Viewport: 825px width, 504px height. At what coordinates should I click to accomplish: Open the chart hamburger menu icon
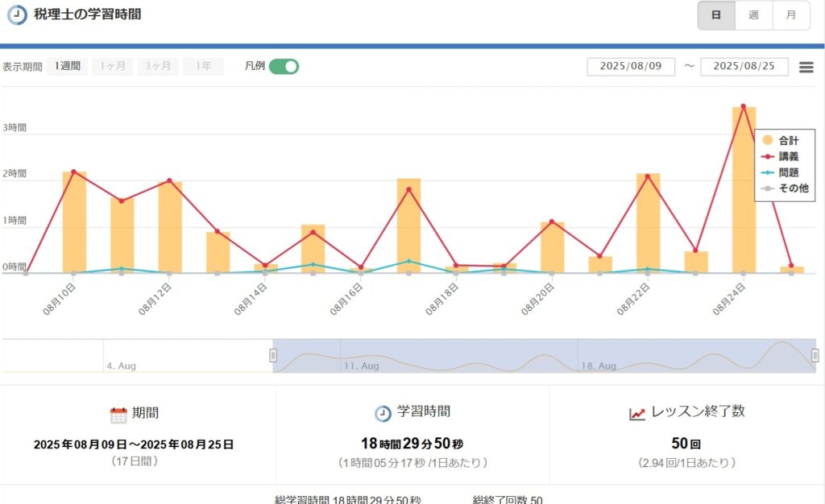click(806, 67)
